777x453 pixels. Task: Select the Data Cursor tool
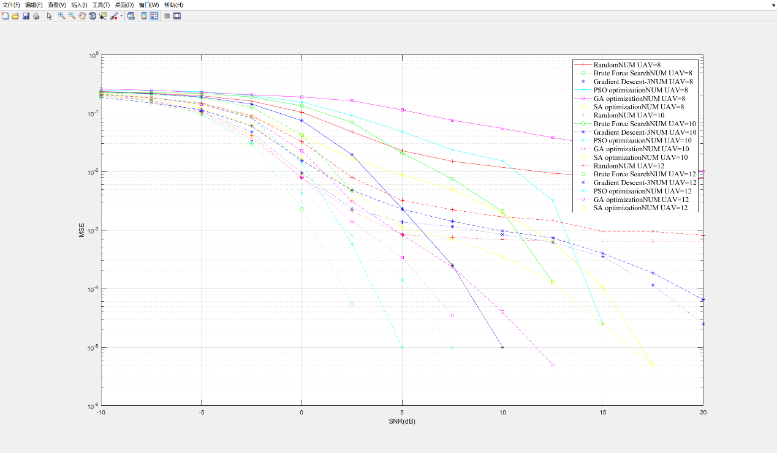(x=103, y=16)
